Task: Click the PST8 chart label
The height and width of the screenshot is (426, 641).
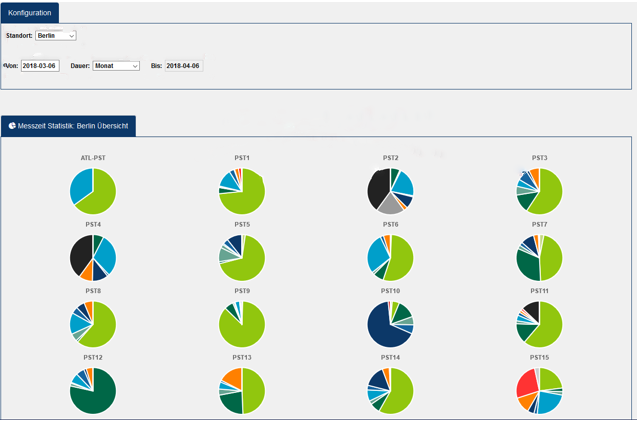Action: (x=93, y=291)
